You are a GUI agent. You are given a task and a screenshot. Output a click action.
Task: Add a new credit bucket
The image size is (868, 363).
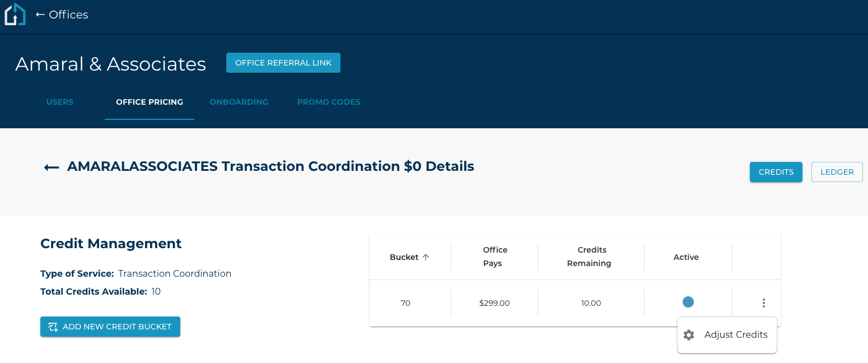pos(110,327)
